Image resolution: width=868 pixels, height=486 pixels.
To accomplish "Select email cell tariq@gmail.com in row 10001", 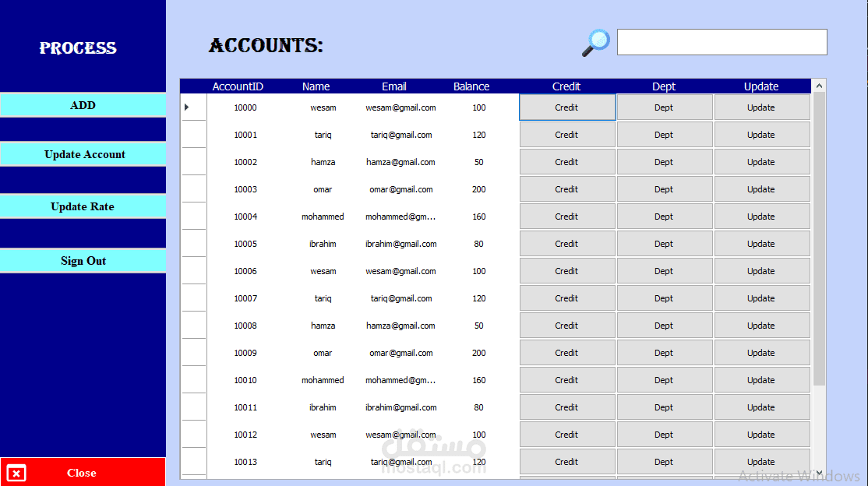I will (x=400, y=135).
